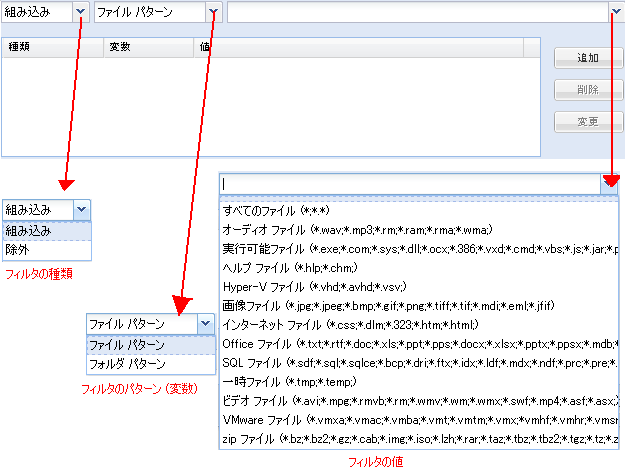The width and height of the screenshot is (625, 475).
Task: Select ビデオ ファイル entry
Action: pos(419,401)
